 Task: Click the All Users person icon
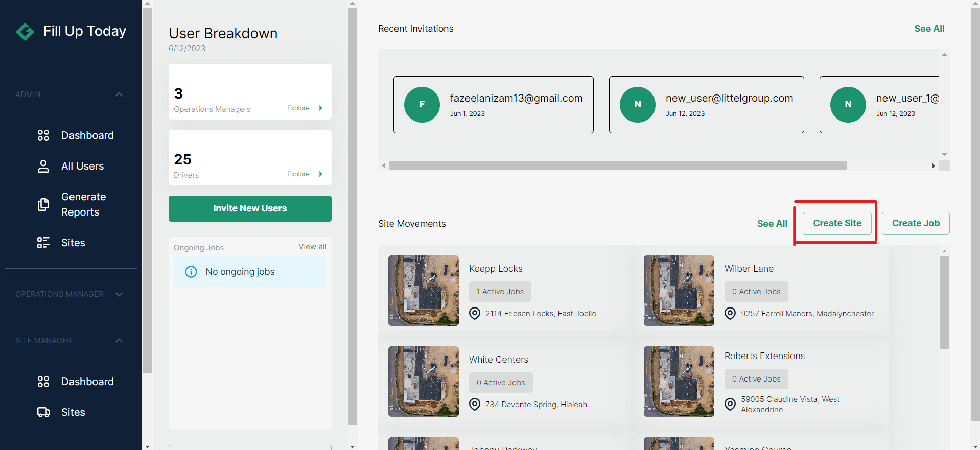click(x=43, y=167)
